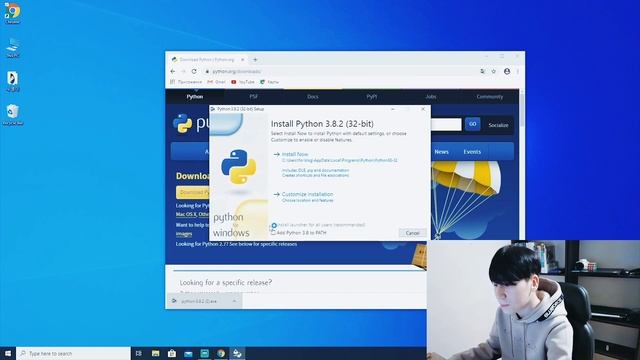Select the Chrome desktop shortcut
This screenshot has width=640, height=360.
[12, 13]
